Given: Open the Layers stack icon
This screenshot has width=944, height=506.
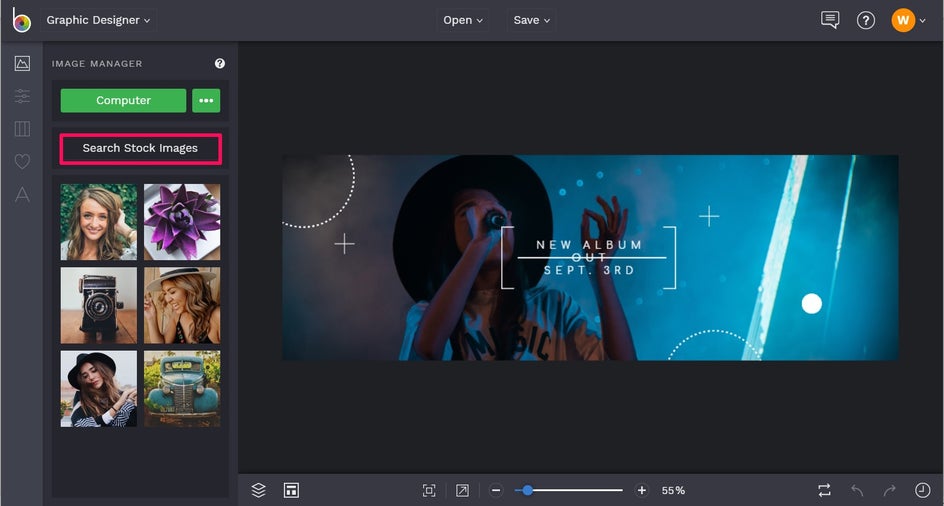Looking at the screenshot, I should (x=258, y=490).
